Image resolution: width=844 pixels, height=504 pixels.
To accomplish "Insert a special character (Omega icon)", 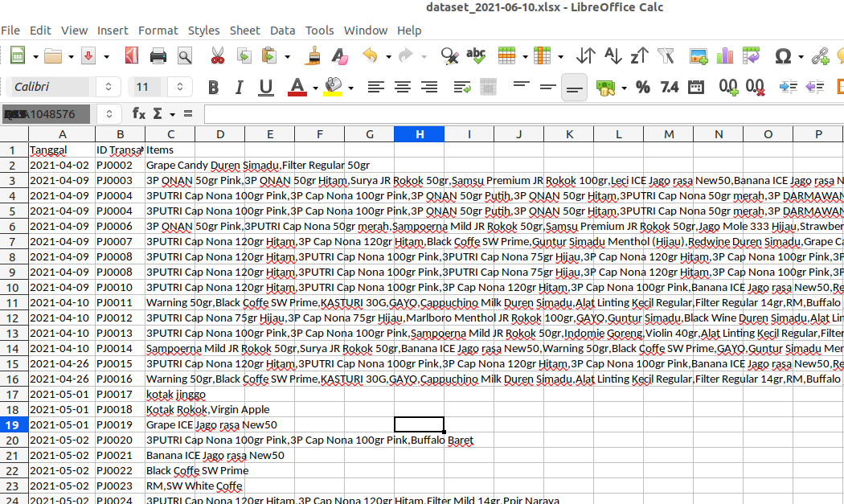I will point(783,55).
